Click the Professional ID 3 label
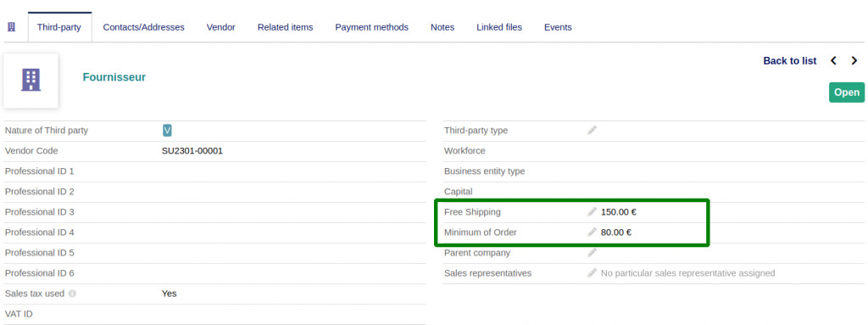 39,212
